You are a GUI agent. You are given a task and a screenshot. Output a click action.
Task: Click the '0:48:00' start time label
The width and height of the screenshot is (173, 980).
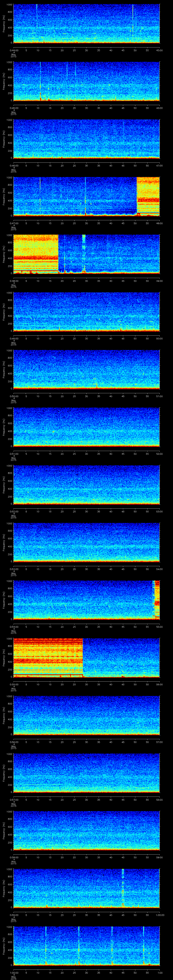(x=14, y=281)
